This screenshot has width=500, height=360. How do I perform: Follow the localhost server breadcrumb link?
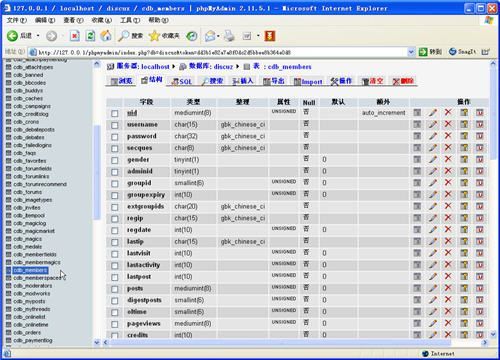click(155, 67)
